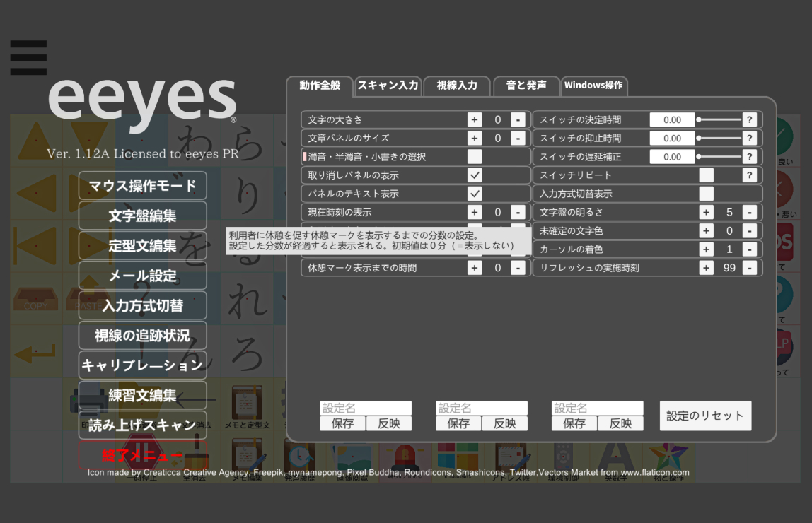Screen dimensions: 812x523
Task: Open the red 終了メニュー button
Action: 142,454
